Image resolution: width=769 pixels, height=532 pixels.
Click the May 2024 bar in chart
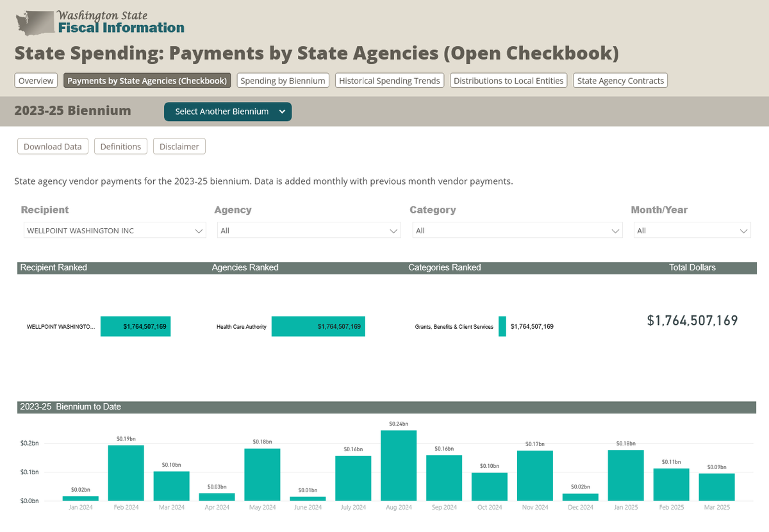pyautogui.click(x=263, y=474)
